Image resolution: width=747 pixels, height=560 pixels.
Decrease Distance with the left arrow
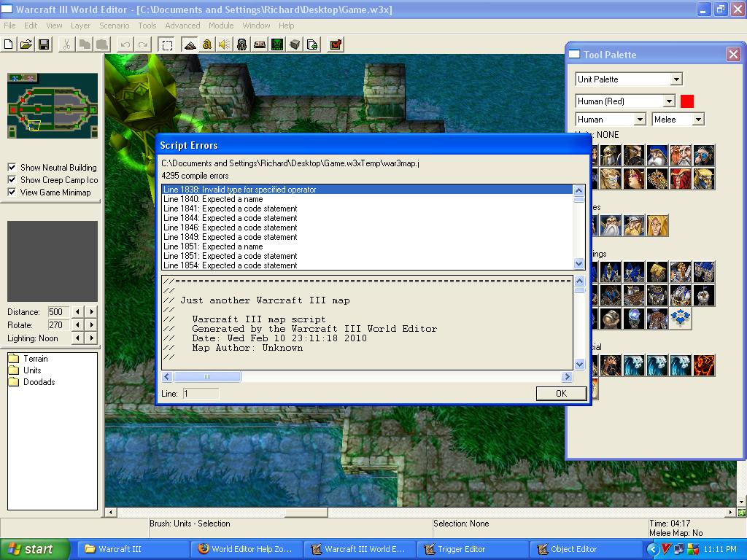[77, 312]
